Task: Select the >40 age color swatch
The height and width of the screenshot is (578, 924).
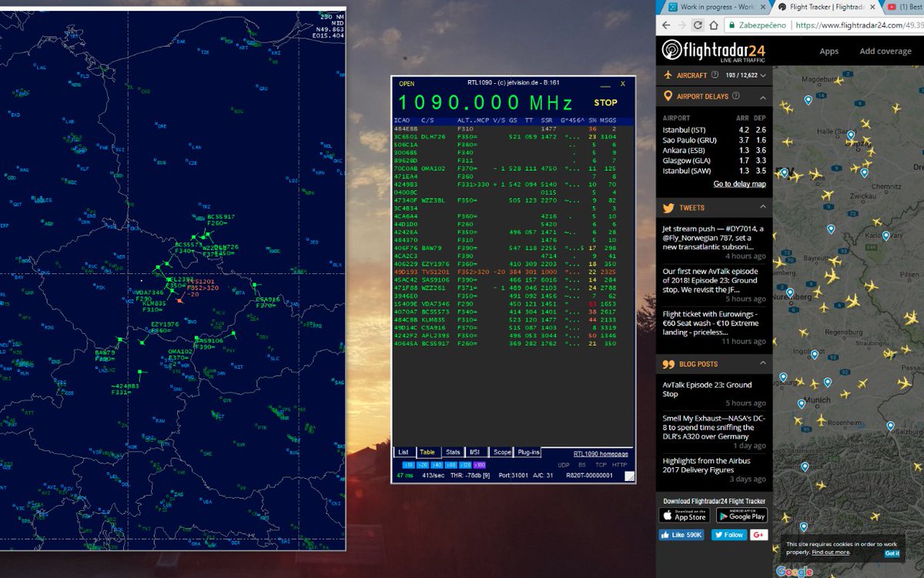Action: click(437, 465)
